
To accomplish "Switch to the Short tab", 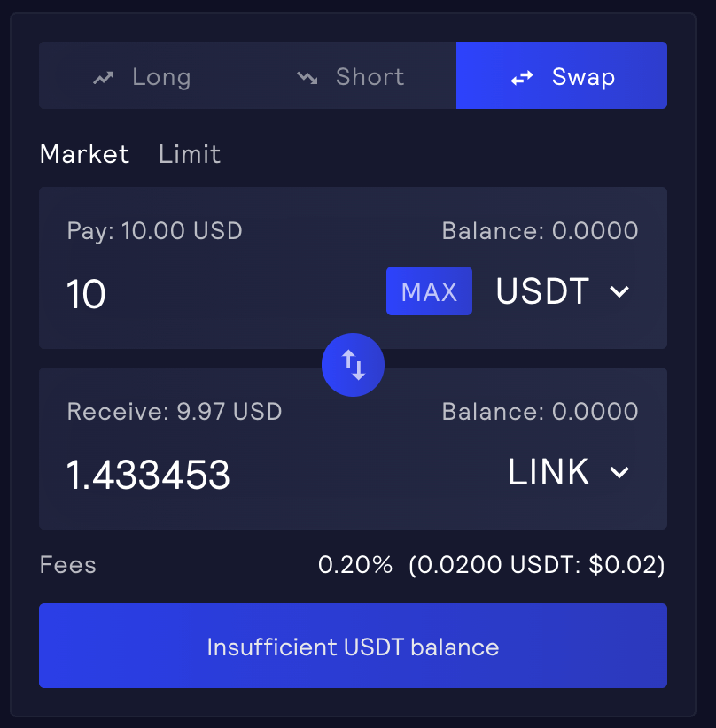I will coord(352,76).
